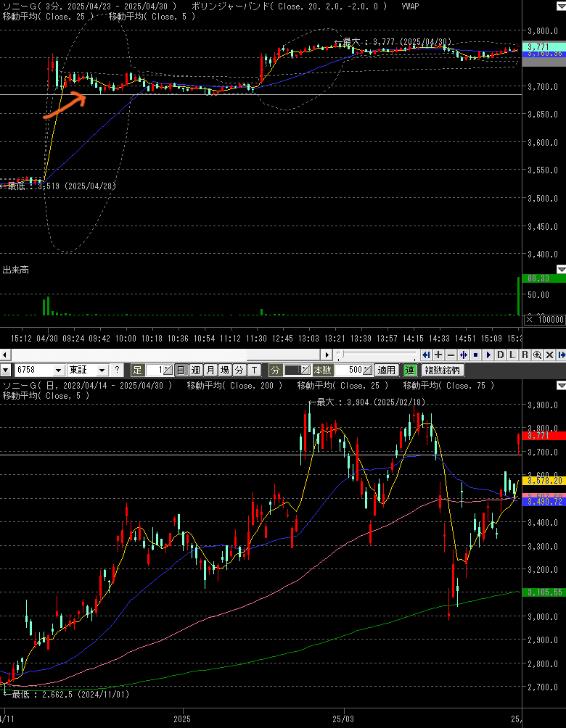Click the 88.33 volume value label

tap(544, 278)
